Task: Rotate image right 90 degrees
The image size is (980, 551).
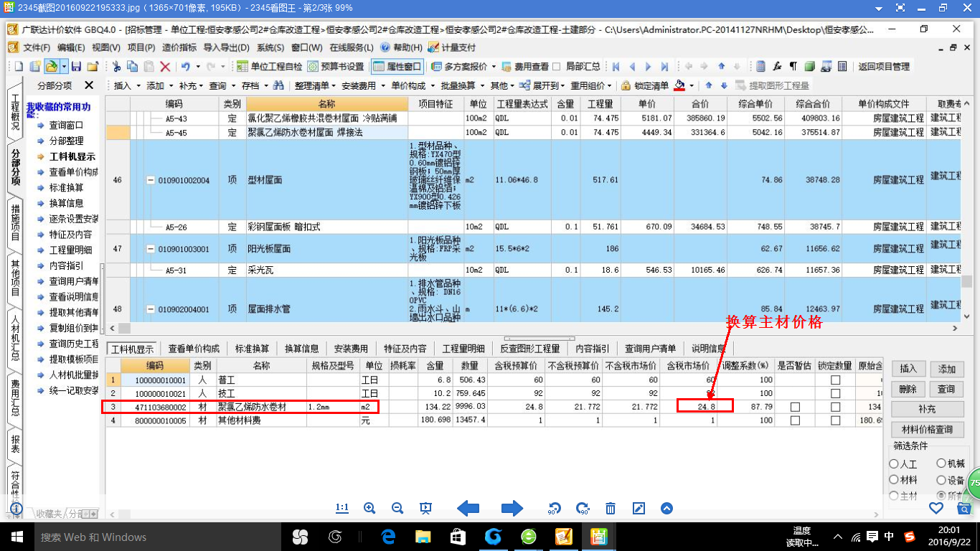Action: [x=582, y=509]
